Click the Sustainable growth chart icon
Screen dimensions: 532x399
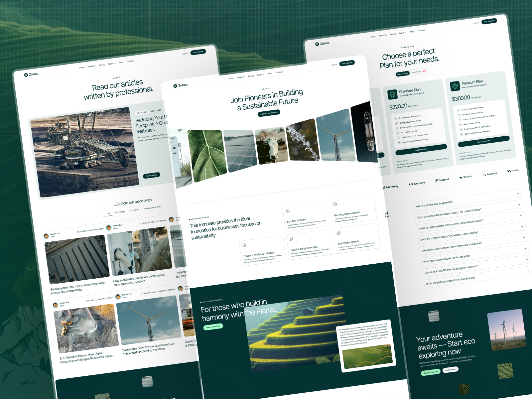click(x=339, y=233)
